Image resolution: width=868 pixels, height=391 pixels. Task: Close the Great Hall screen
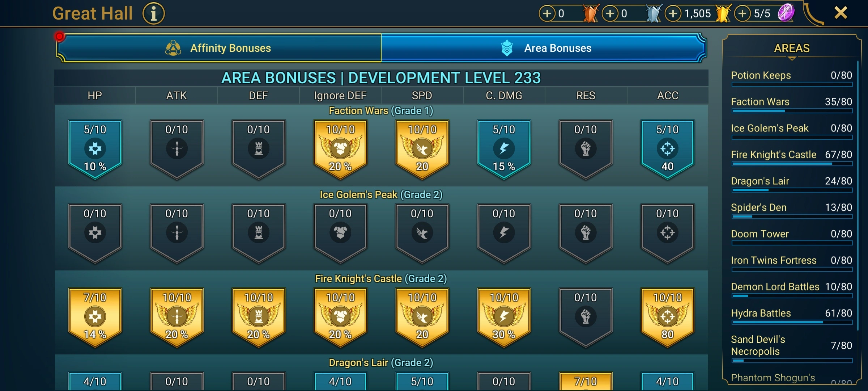[x=841, y=13]
